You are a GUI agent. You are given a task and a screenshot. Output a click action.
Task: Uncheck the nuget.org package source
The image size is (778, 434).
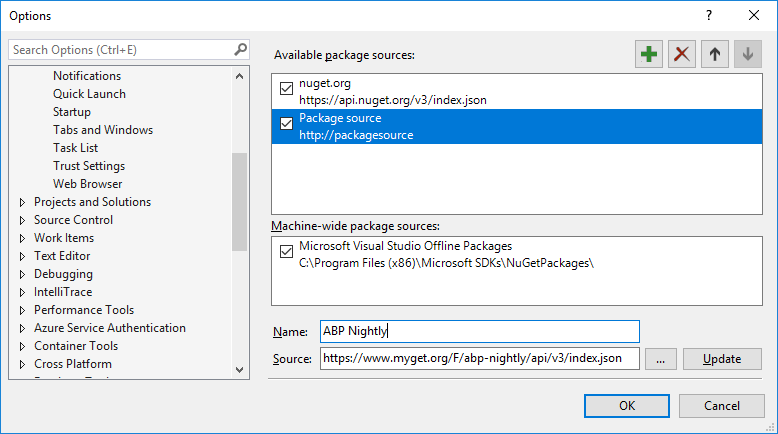[x=287, y=90]
